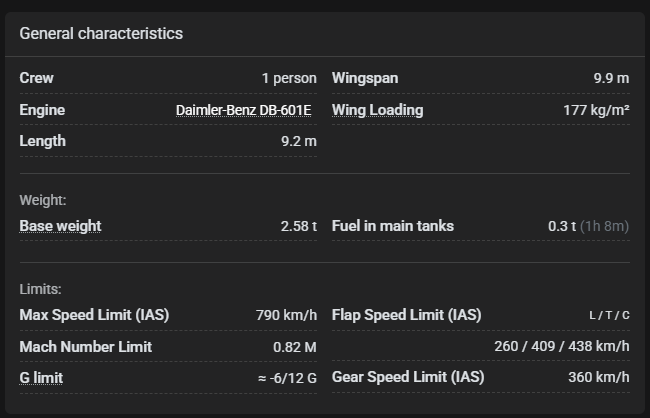
Task: Click the Fuel in main tanks label
Action: pyautogui.click(x=393, y=226)
